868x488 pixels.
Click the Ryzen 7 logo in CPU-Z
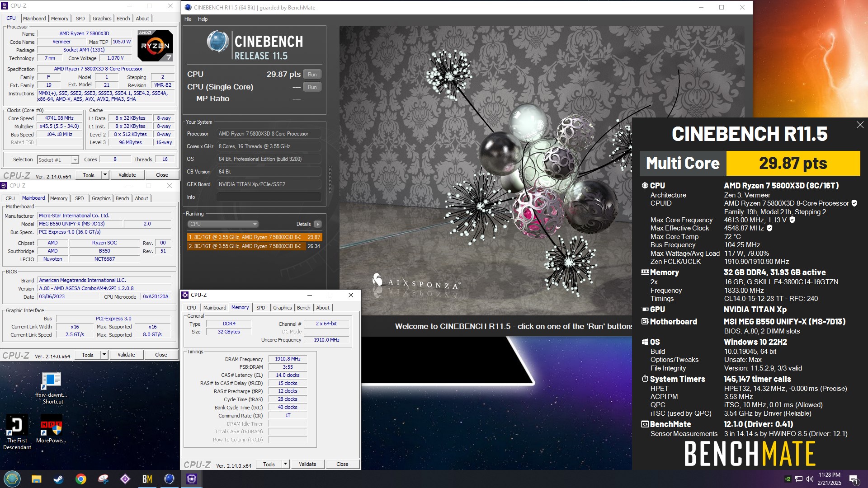pos(155,46)
